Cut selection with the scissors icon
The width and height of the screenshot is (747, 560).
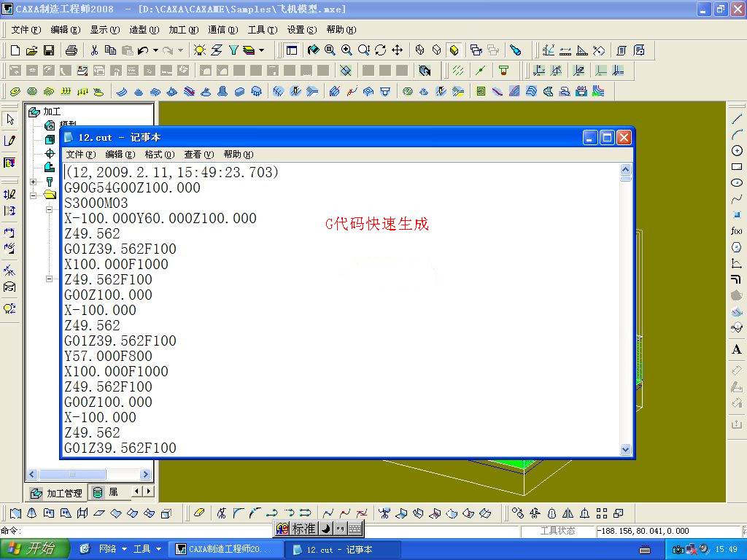(94, 50)
